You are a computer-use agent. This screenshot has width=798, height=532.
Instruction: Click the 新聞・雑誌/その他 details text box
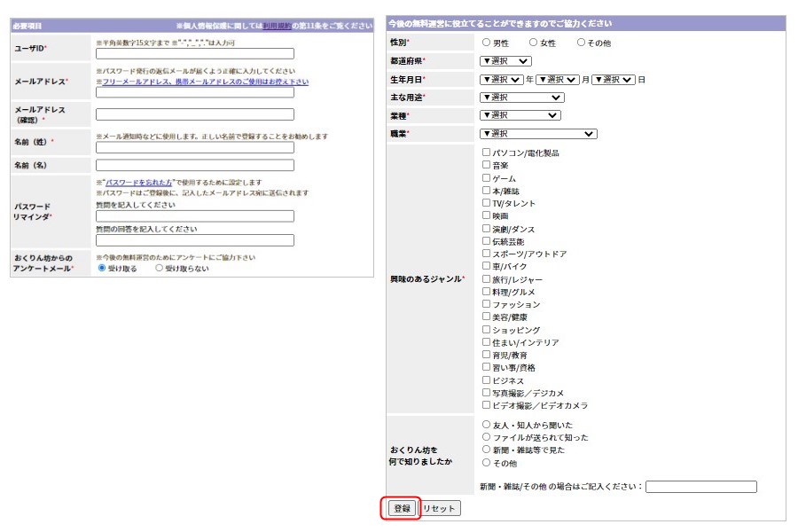click(700, 487)
